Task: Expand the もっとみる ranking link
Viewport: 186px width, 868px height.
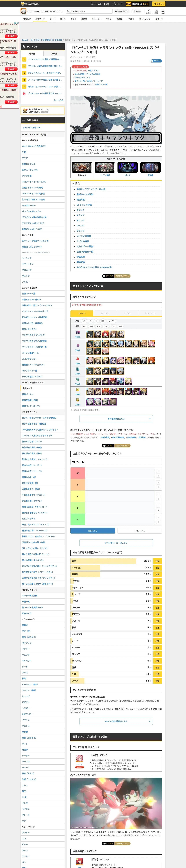Action: click(x=58, y=100)
